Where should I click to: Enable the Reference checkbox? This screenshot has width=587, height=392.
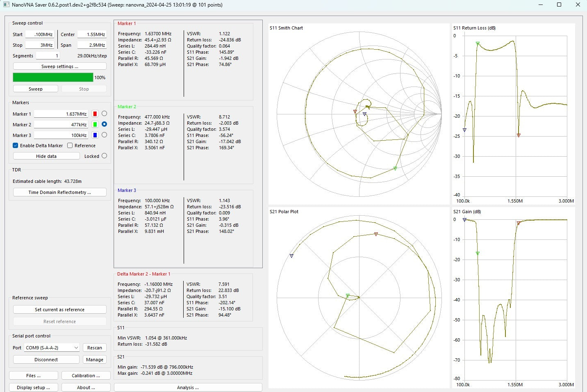[x=70, y=146]
